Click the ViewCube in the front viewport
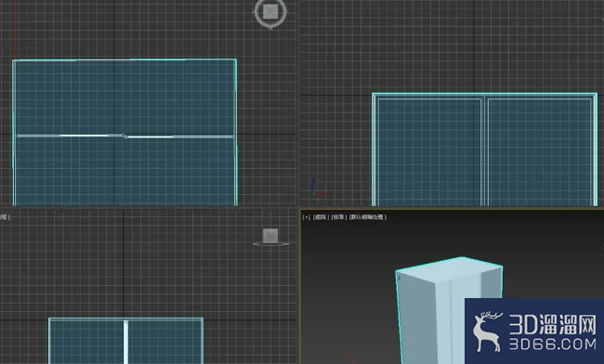The image size is (604, 364). click(x=270, y=237)
